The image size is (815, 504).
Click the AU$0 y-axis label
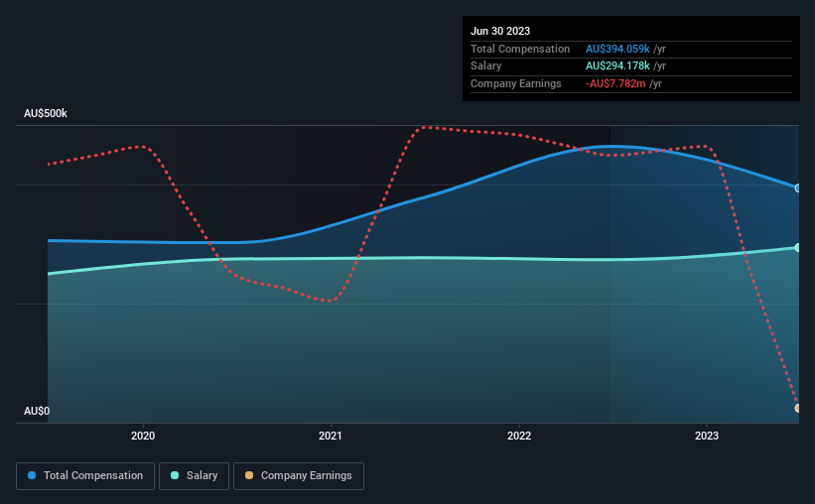37,411
